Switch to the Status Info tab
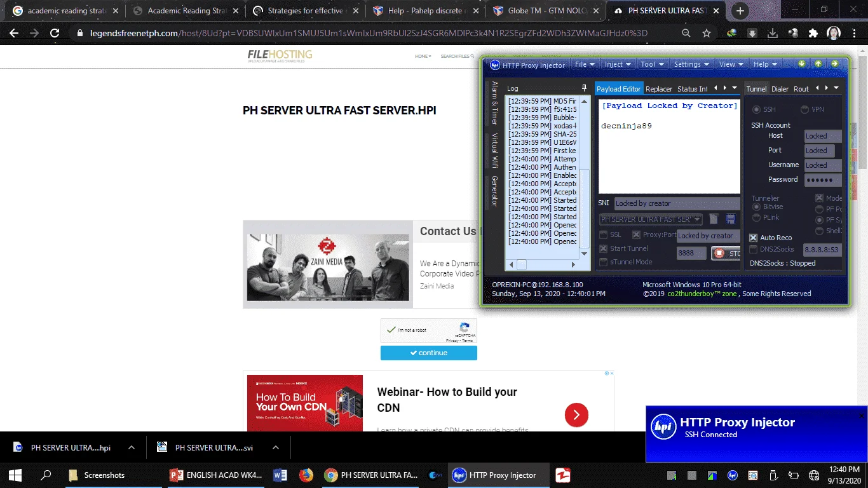The width and height of the screenshot is (868, 488). 693,89
